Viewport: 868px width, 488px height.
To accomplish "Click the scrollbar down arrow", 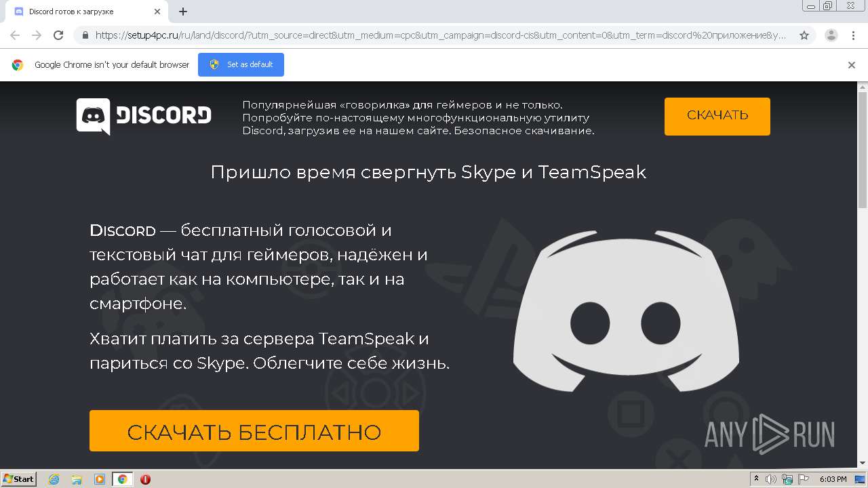I will click(862, 464).
